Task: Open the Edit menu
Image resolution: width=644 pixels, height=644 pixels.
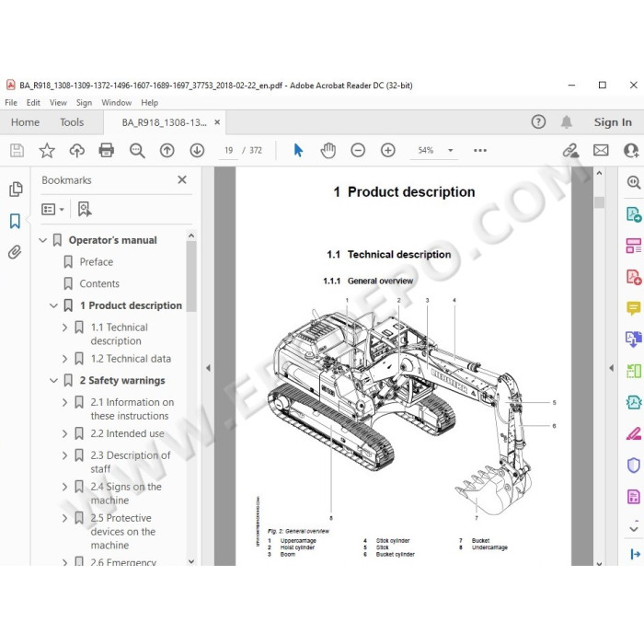Action: tap(33, 103)
